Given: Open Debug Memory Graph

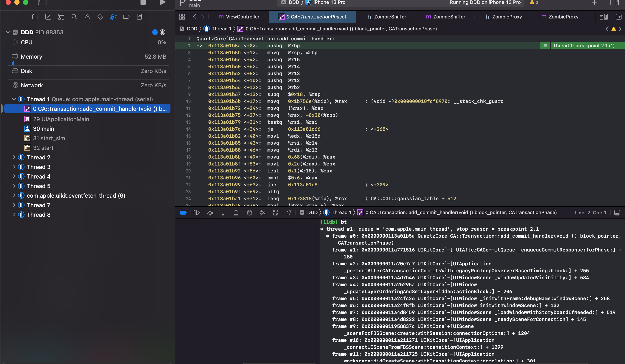Looking at the screenshot, I should 262,213.
